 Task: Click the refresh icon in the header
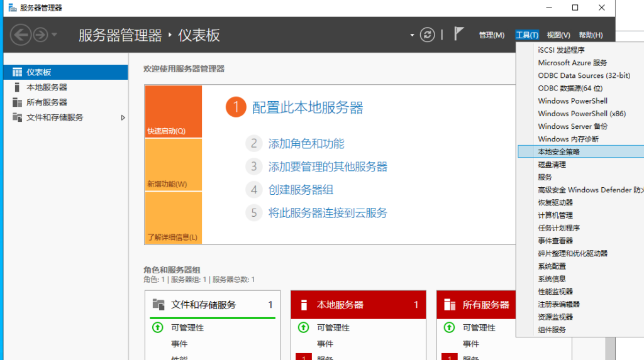tap(428, 35)
